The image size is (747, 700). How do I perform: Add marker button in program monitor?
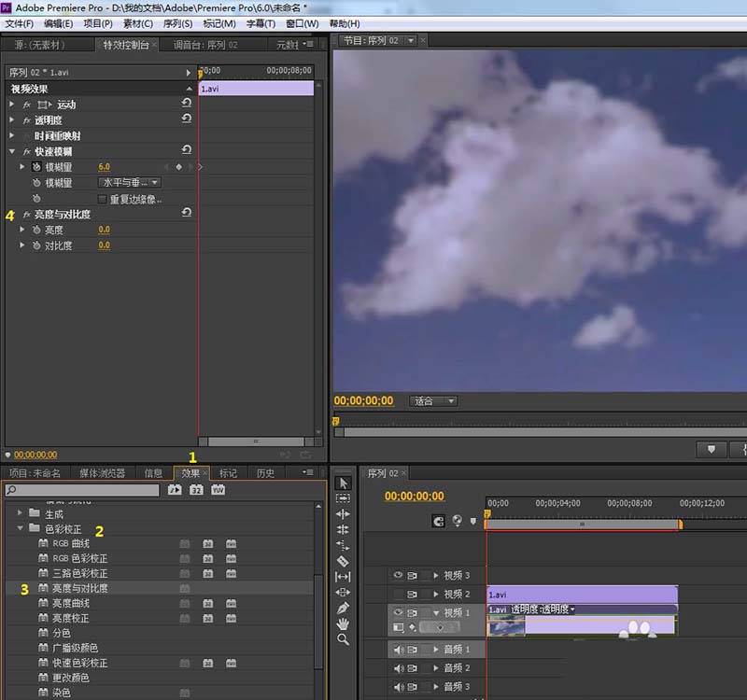tap(712, 449)
